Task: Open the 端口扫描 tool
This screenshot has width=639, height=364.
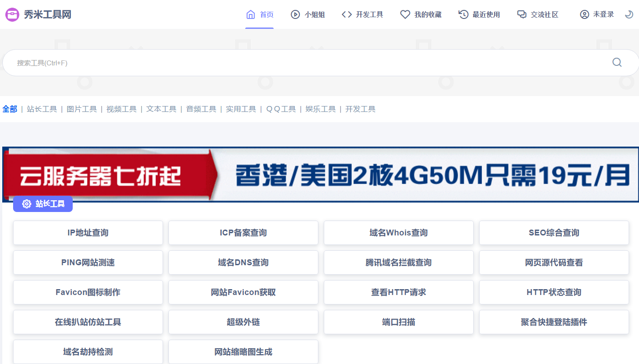Action: click(399, 322)
